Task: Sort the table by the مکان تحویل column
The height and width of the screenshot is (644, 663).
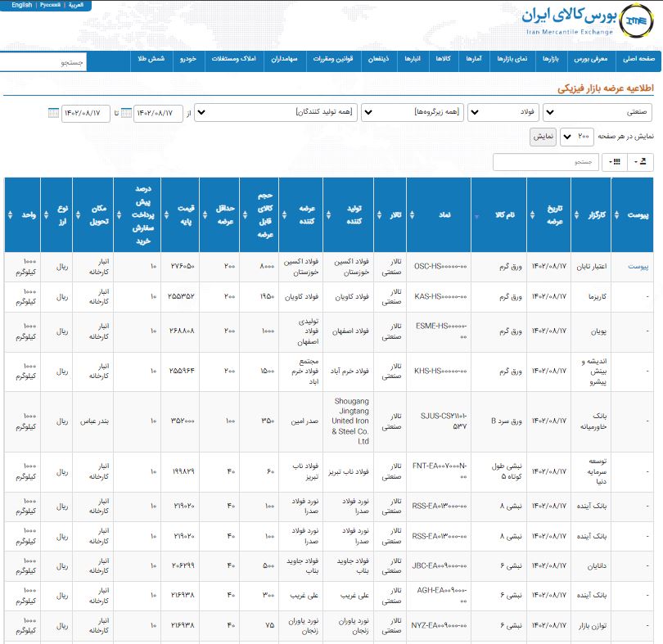Action: coord(93,215)
